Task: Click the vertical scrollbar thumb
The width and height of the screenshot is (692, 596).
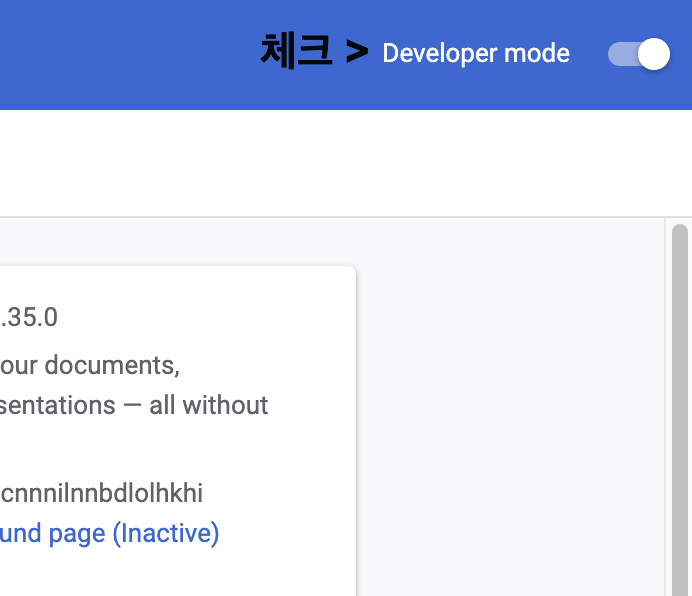Action: point(680,410)
